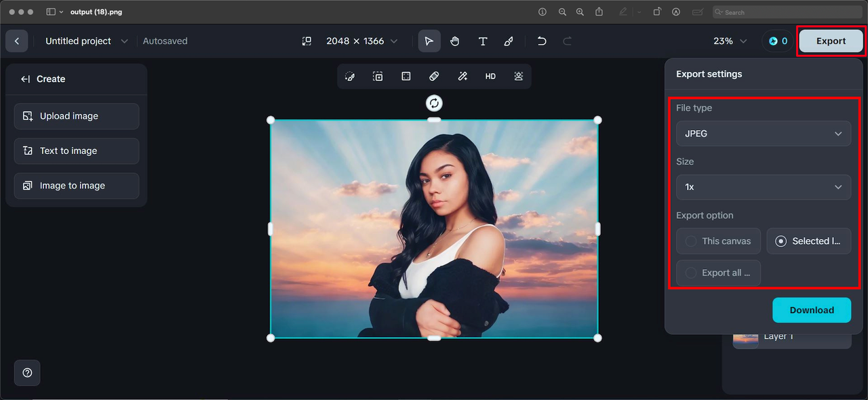Click the magic wand icon in floating toolbar

pyautogui.click(x=462, y=77)
